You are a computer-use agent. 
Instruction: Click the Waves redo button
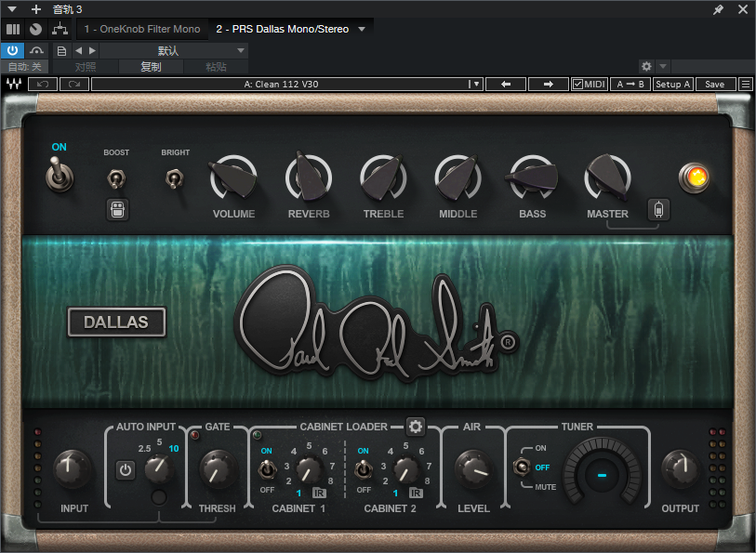[x=73, y=84]
